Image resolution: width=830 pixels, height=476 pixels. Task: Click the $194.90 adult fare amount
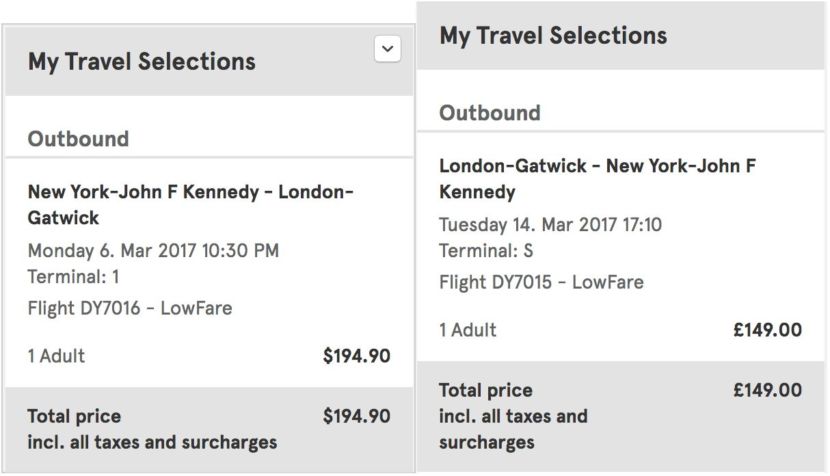coord(356,355)
